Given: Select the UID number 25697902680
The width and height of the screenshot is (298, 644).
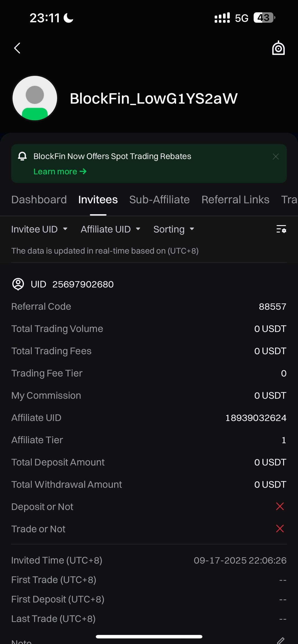Looking at the screenshot, I should pyautogui.click(x=83, y=284).
